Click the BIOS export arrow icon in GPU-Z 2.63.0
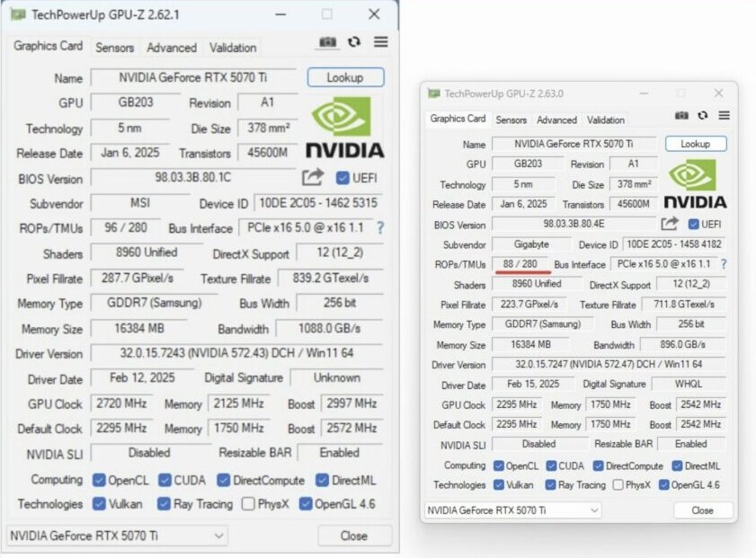 670,224
